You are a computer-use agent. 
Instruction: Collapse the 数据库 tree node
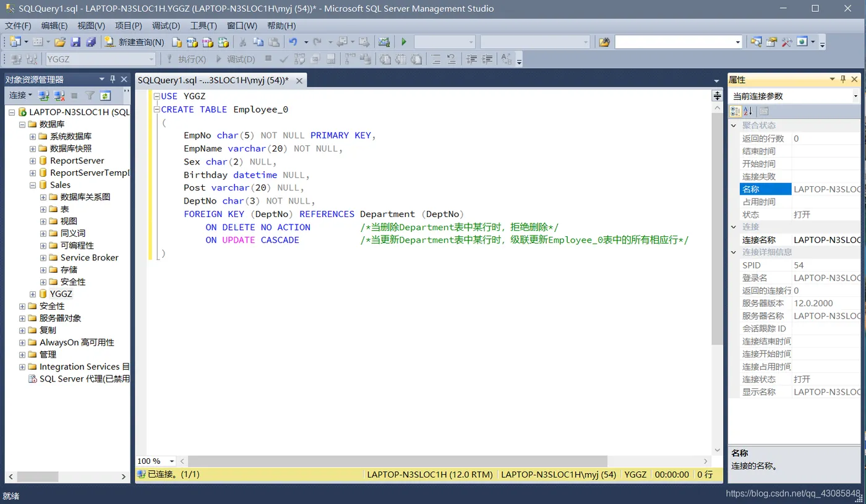point(23,124)
